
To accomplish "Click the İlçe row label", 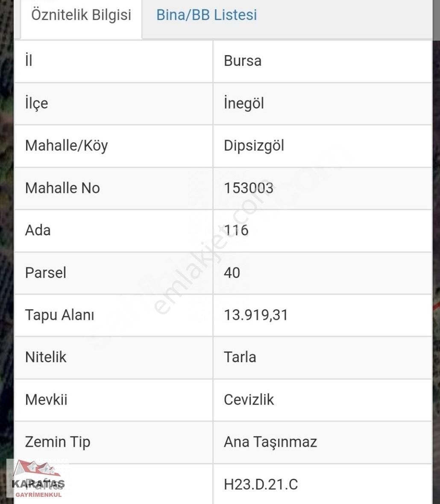I will pyautogui.click(x=36, y=103).
